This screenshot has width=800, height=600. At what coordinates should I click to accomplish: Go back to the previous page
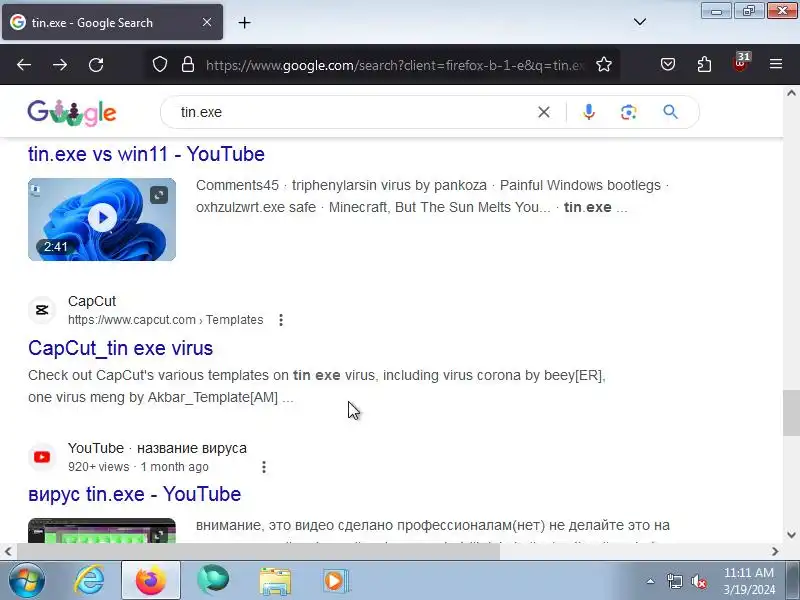pyautogui.click(x=24, y=65)
